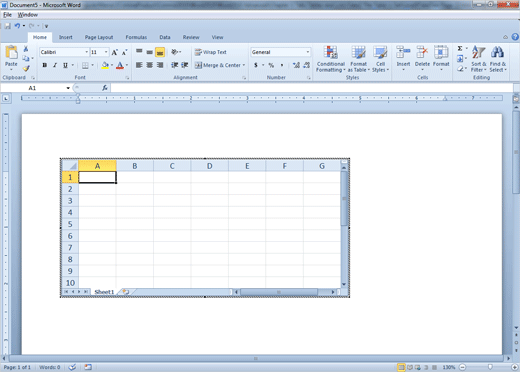Screen dimensions: 520x372
Task: Click the Paste clipboard icon
Action: [11, 53]
